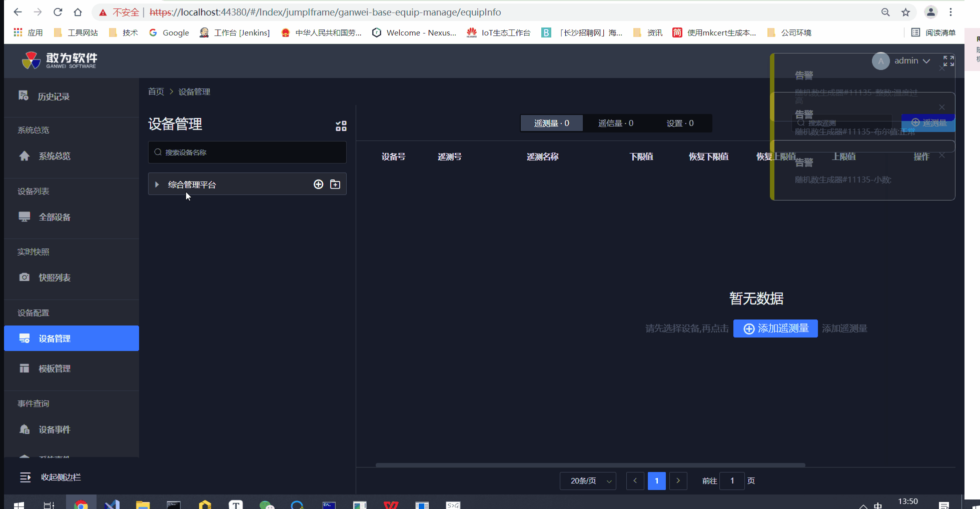Open the 工作台 [Jenkins] bookmark
The height and width of the screenshot is (509, 980).
(235, 32)
